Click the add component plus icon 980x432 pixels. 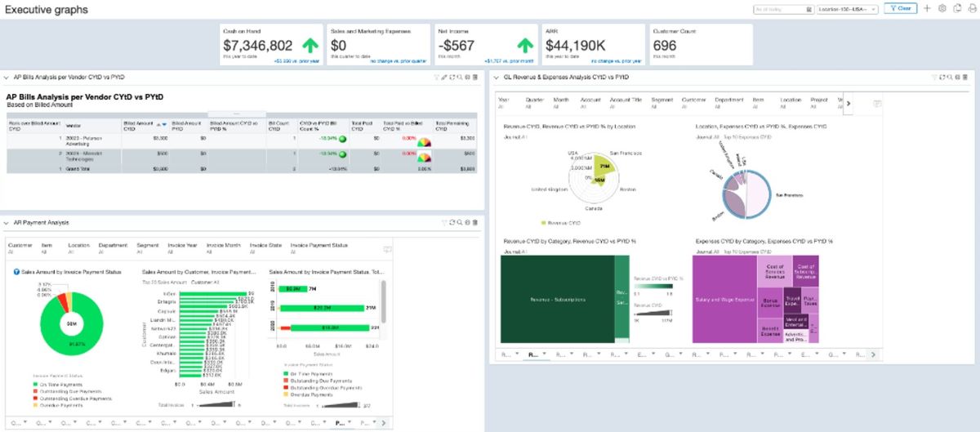[927, 8]
